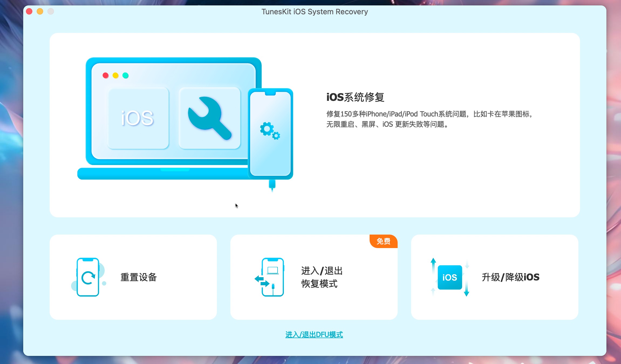
Task: Close the TunesKit window with the red button
Action: 29,11
